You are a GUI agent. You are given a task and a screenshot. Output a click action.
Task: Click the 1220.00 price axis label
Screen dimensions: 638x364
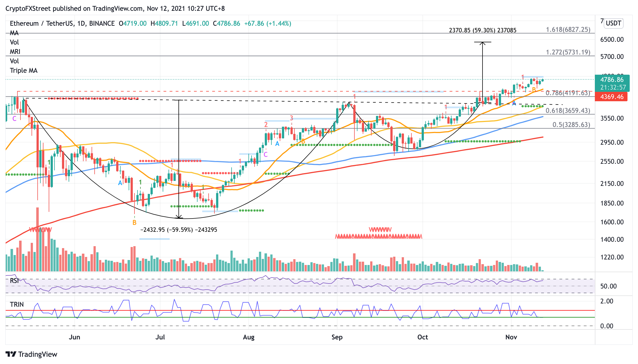tap(612, 257)
